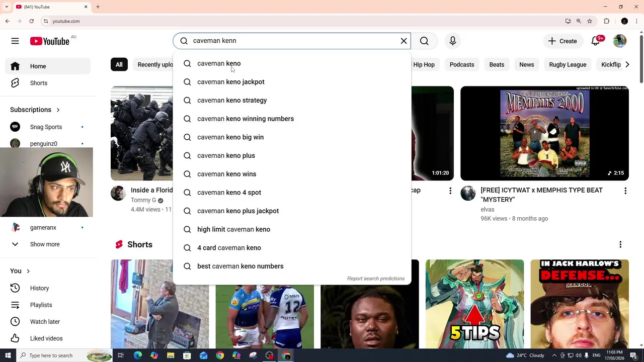Open the elvas channel avatar
Viewport: 644px width, 362px height.
point(468,194)
